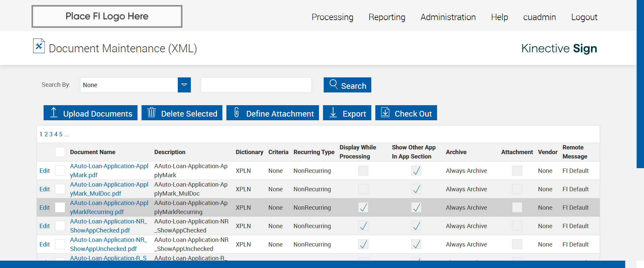Click the paperclip icon for Define Attachment
The image size is (644, 268).
pos(236,113)
